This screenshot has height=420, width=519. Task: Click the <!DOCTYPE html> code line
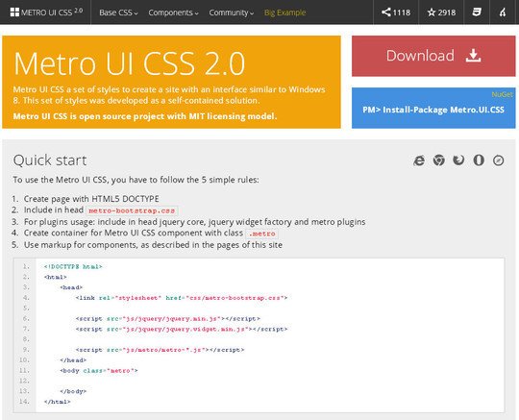(73, 266)
